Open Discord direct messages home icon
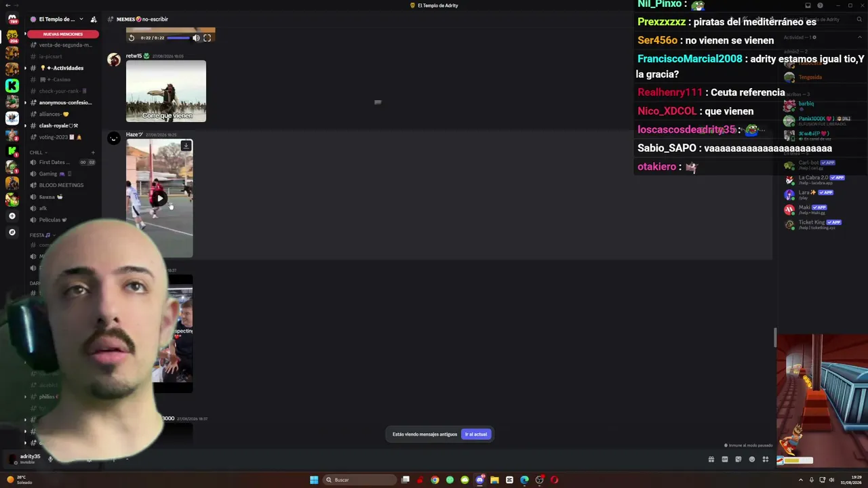868x488 pixels. [12, 19]
